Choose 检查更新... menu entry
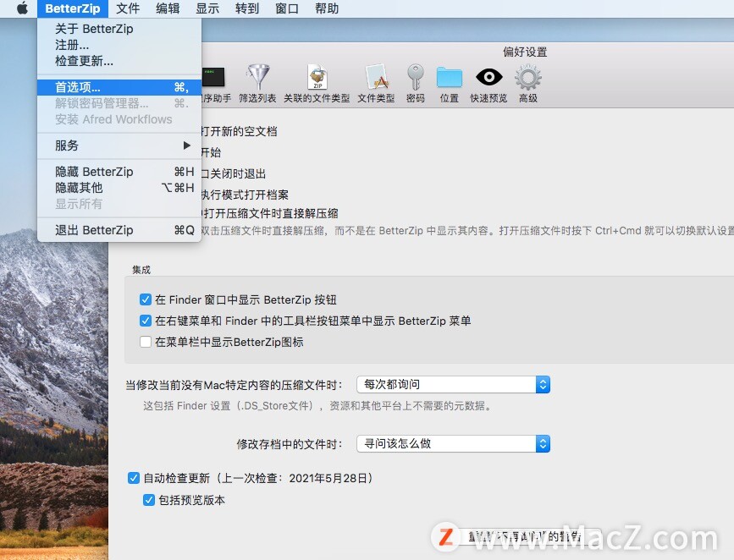 (119, 61)
